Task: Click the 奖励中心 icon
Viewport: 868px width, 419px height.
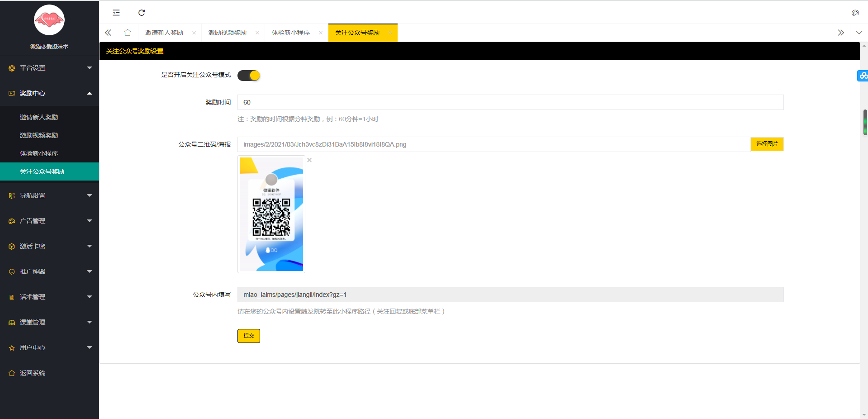Action: point(12,94)
